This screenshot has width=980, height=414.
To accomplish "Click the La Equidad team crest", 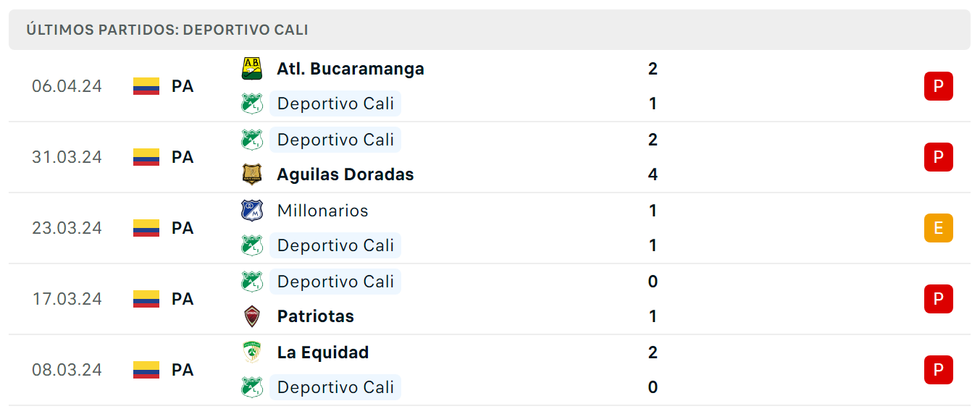I will [251, 352].
